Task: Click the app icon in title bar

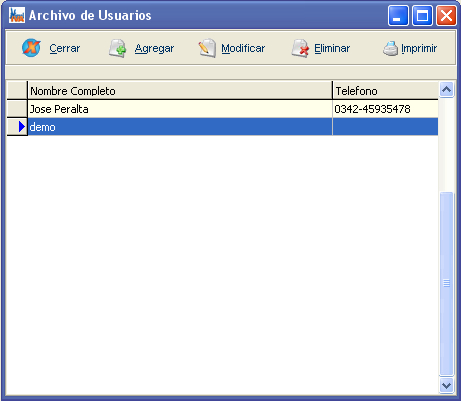Action: click(17, 15)
